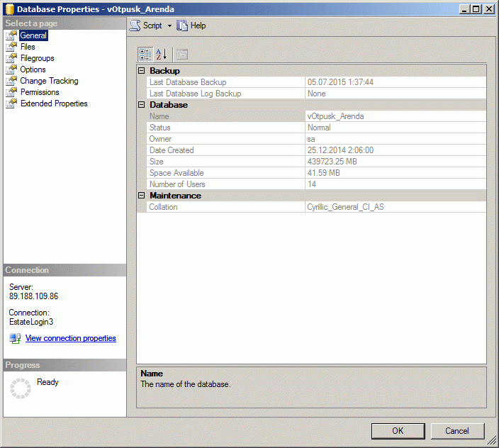This screenshot has width=499, height=448.
Task: Select the Status property label
Action: pyautogui.click(x=160, y=128)
